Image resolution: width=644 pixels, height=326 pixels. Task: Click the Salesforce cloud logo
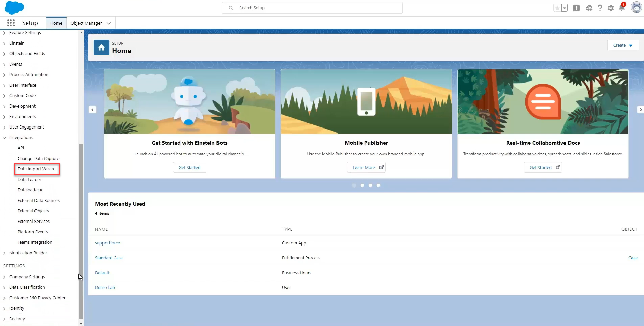click(15, 8)
